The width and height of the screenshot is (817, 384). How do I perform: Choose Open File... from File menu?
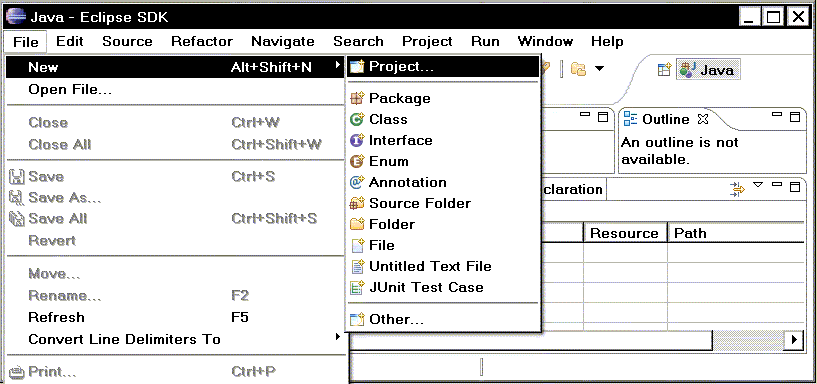(176, 90)
